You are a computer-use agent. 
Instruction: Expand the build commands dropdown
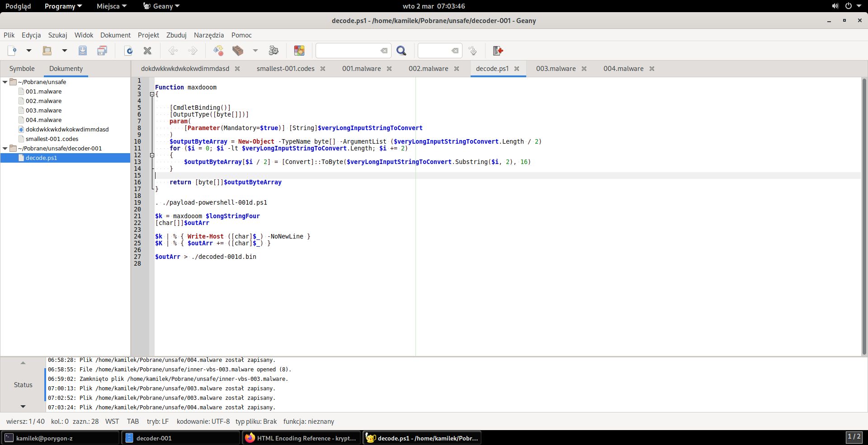click(255, 51)
